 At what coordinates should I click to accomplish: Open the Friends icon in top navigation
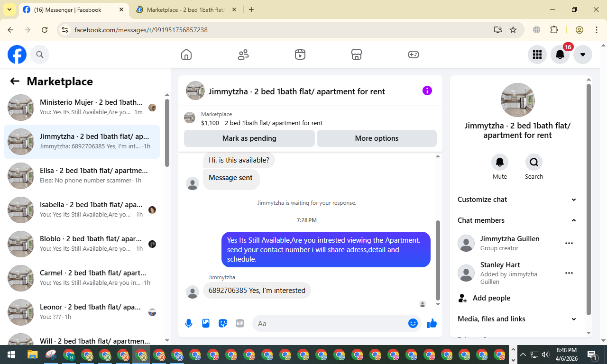pos(243,55)
